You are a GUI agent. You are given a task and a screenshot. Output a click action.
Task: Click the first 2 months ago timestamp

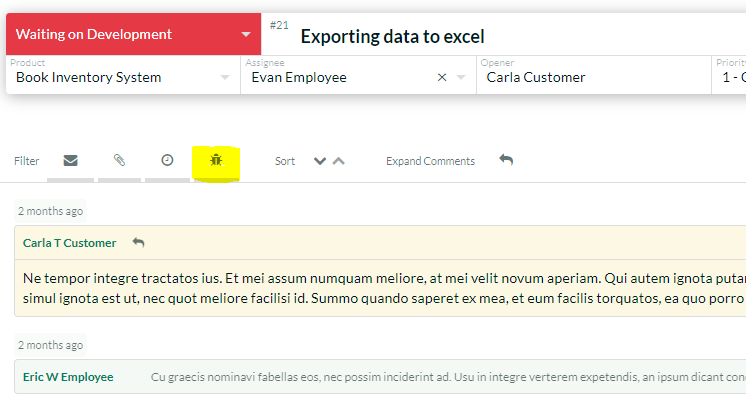click(x=50, y=211)
